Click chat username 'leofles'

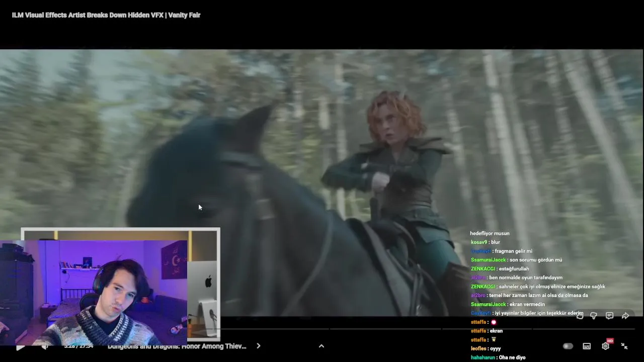coord(478,348)
